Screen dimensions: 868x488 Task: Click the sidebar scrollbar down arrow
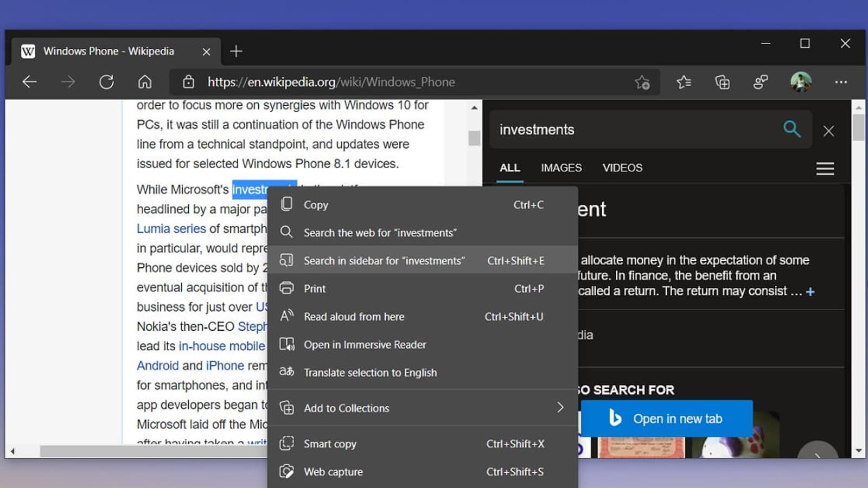[859, 451]
